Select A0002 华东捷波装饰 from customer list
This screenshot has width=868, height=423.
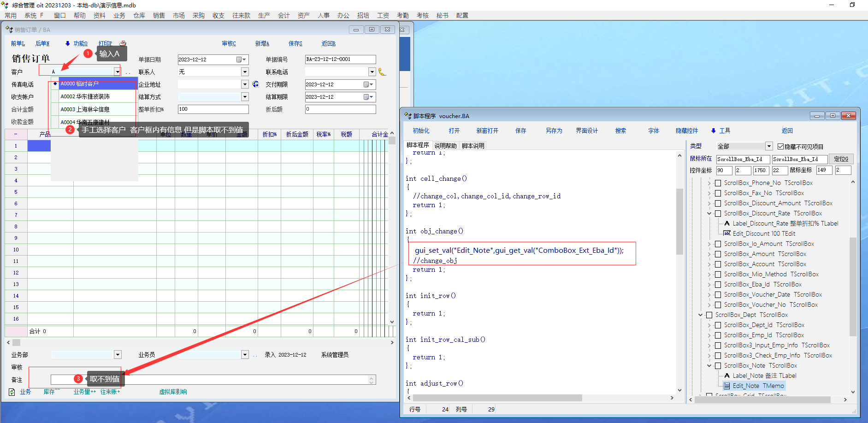pos(85,96)
